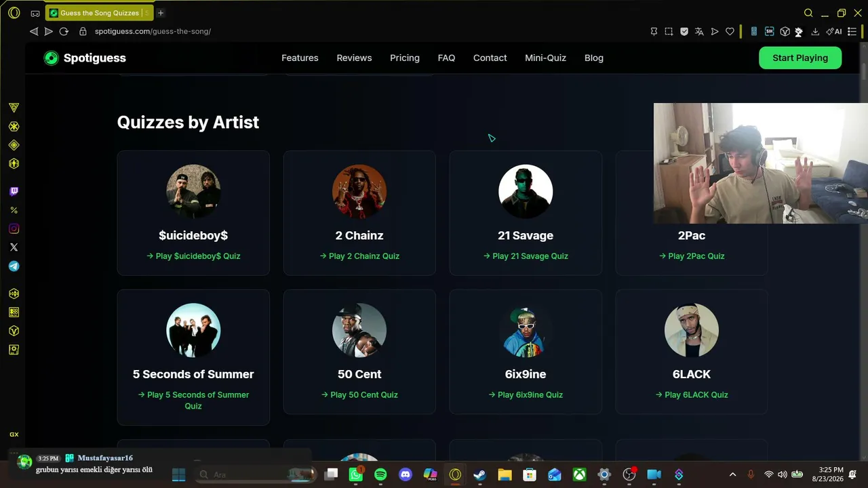The image size is (868, 488).
Task: Open Instagram in the Opera sidebar
Action: click(x=14, y=229)
